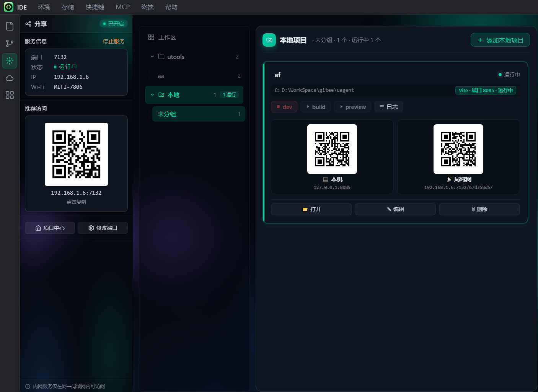Click the recommended access QR code
538x392 pixels.
(x=76, y=154)
